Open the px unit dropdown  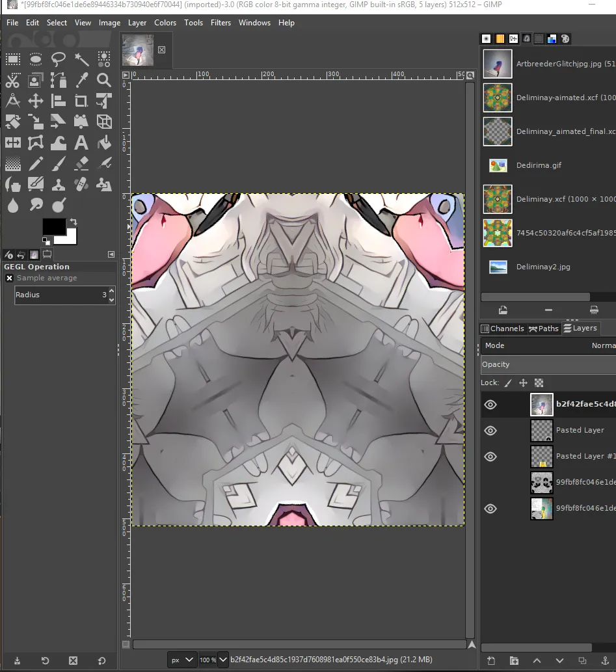181,660
